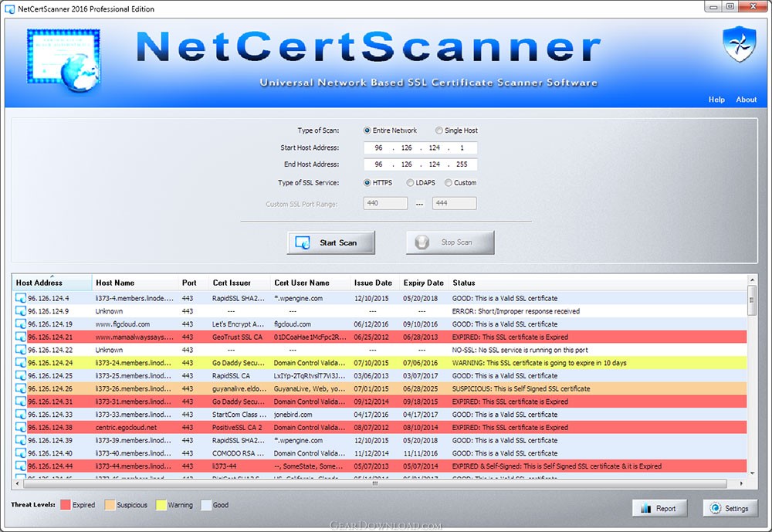This screenshot has height=532, width=772.
Task: Sort results by Status column
Action: point(598,283)
